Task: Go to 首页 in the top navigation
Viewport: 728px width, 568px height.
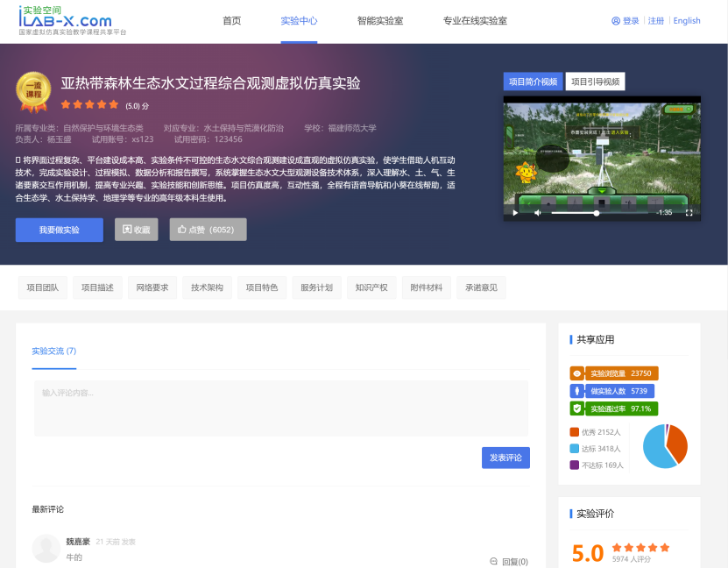Action: 231,21
